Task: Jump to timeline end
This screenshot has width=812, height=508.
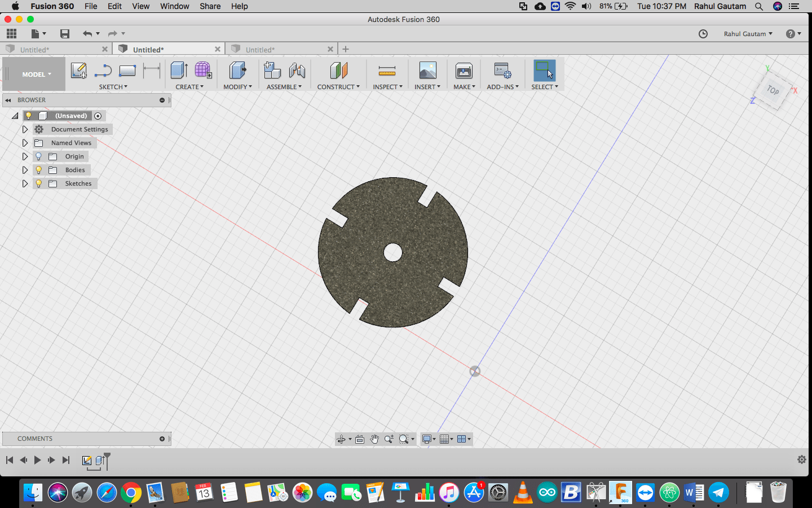Action: (x=66, y=460)
